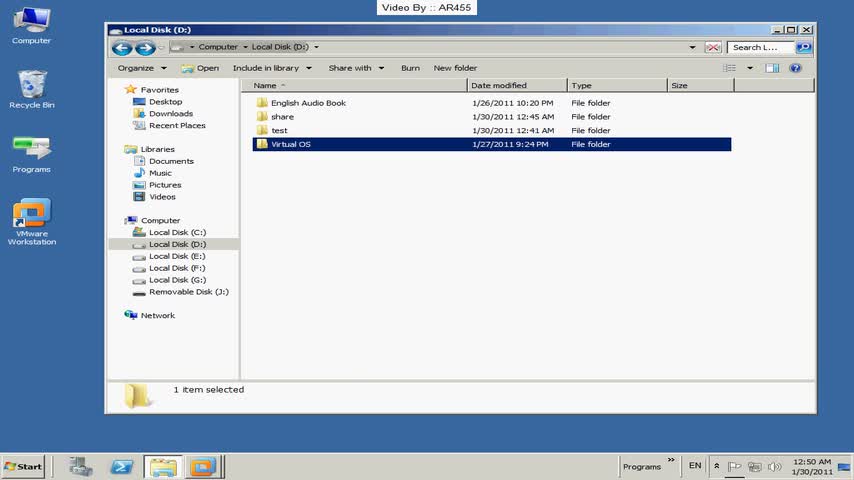Toggle the preview pane icon
This screenshot has width=854, height=480.
click(x=772, y=68)
